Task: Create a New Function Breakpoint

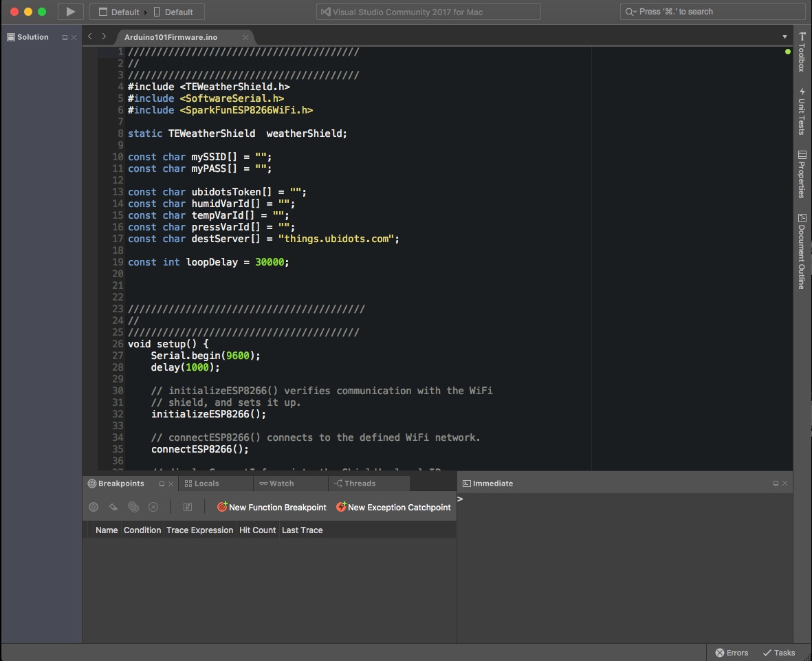Action: pyautogui.click(x=272, y=507)
